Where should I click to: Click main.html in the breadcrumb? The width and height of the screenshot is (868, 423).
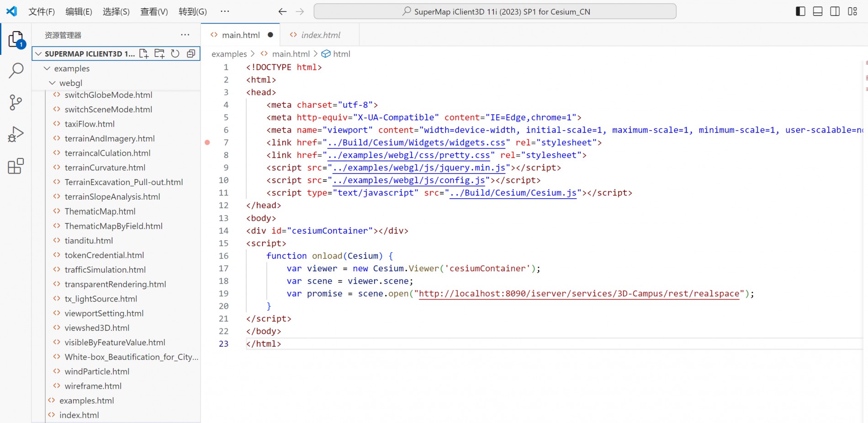pyautogui.click(x=291, y=54)
